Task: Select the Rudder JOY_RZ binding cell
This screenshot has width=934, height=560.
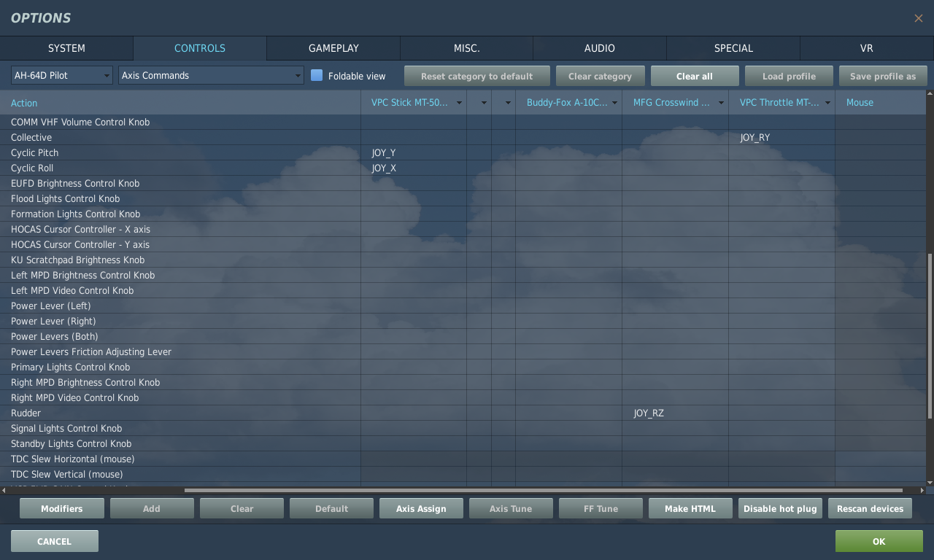Action: (x=674, y=413)
